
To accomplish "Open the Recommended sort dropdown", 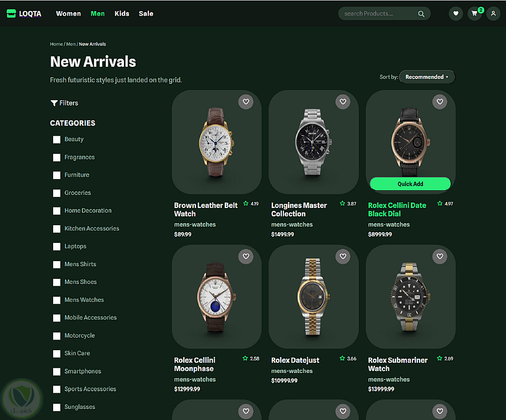I will click(427, 77).
